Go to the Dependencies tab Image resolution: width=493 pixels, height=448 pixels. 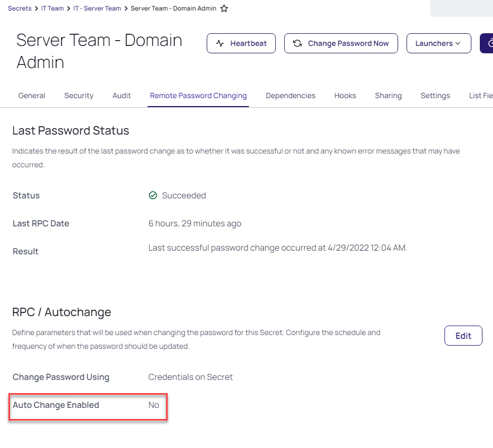291,96
